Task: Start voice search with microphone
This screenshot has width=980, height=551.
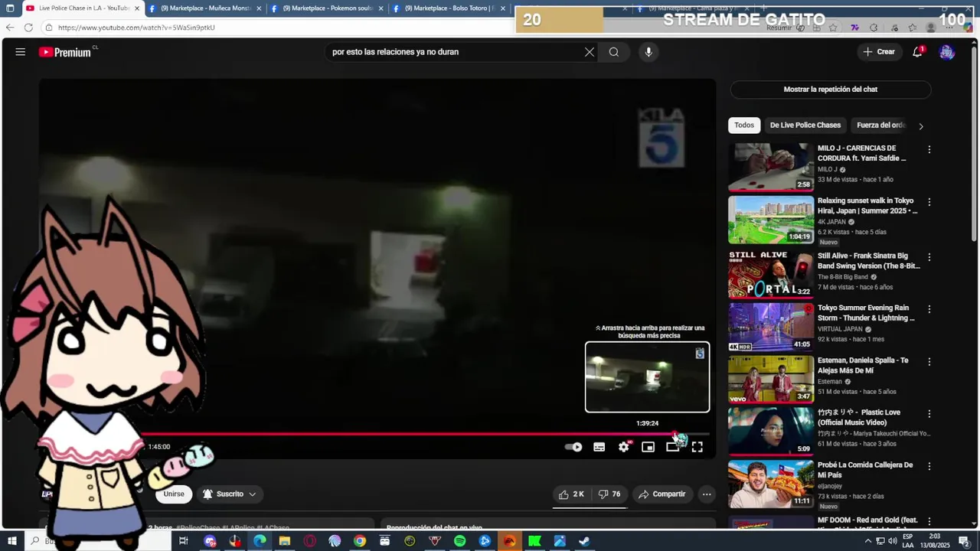Action: coord(648,52)
